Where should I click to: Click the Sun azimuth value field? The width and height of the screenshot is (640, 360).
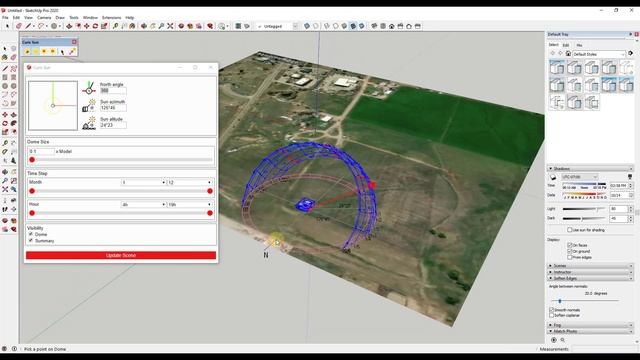[x=113, y=108]
